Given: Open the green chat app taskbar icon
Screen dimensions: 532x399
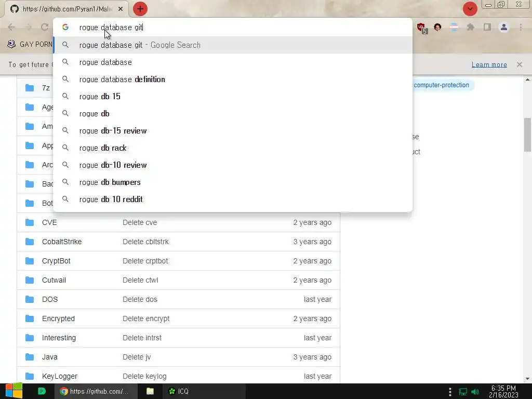Looking at the screenshot, I should coord(42,391).
